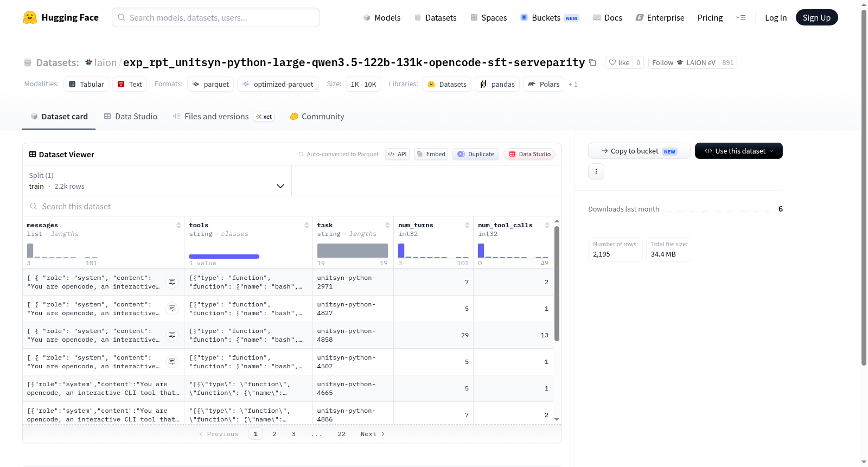Show the +1 additional libraries

pyautogui.click(x=573, y=85)
